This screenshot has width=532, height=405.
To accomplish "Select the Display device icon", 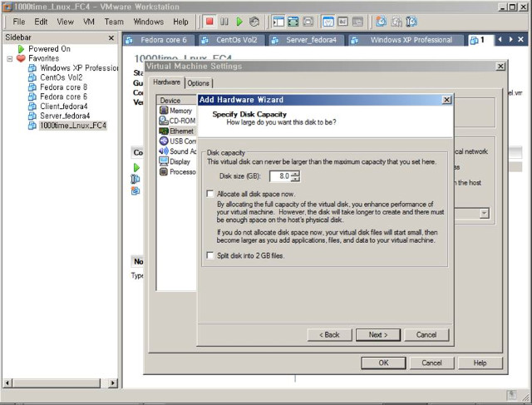I will click(164, 161).
